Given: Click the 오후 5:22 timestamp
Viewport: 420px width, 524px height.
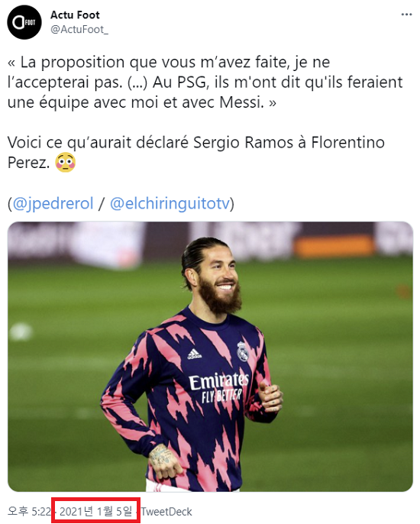Looking at the screenshot, I should [29, 511].
